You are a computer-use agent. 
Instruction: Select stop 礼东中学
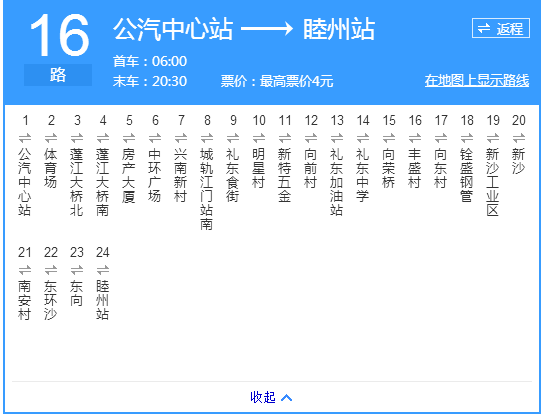[x=363, y=175]
